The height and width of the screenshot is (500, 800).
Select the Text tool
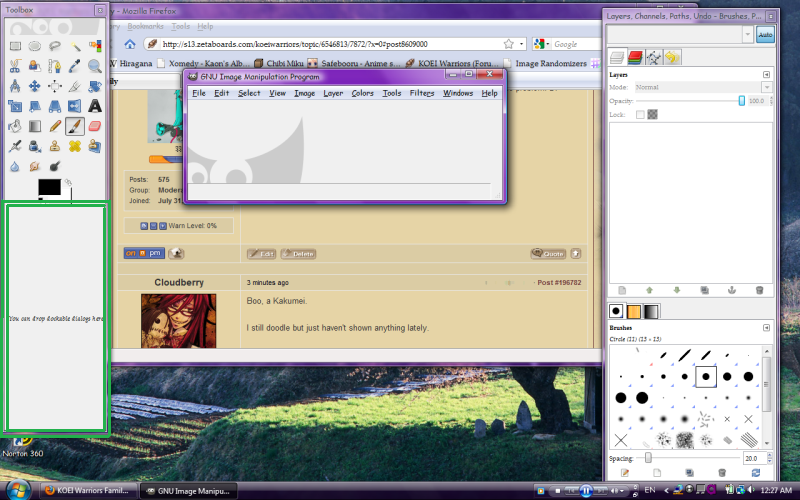click(x=95, y=106)
